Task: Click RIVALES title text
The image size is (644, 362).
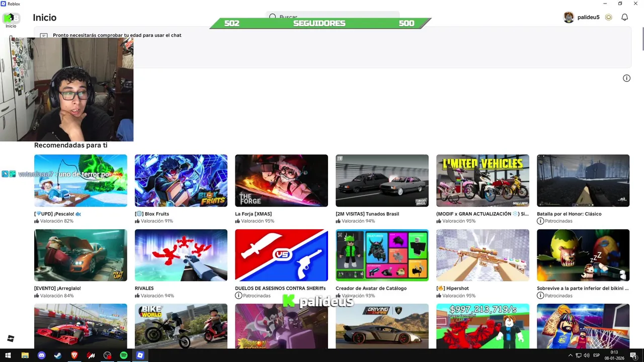Action: tap(144, 289)
